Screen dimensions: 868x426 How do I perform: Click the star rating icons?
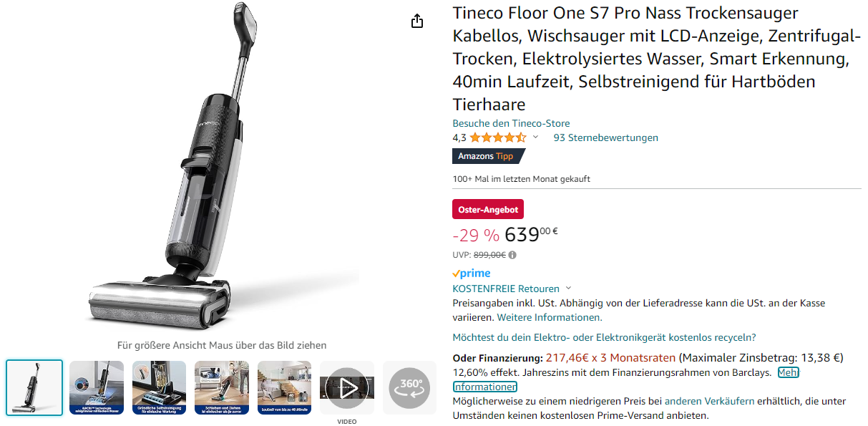497,137
